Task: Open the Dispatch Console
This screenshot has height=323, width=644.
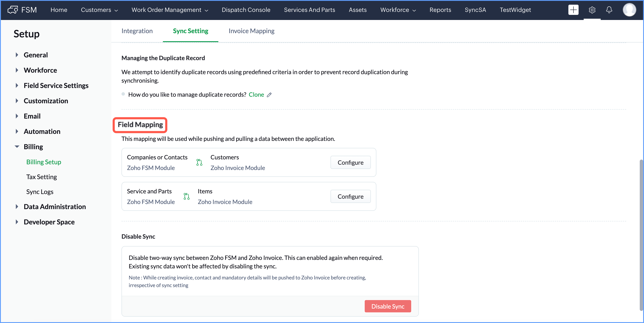Action: tap(246, 10)
